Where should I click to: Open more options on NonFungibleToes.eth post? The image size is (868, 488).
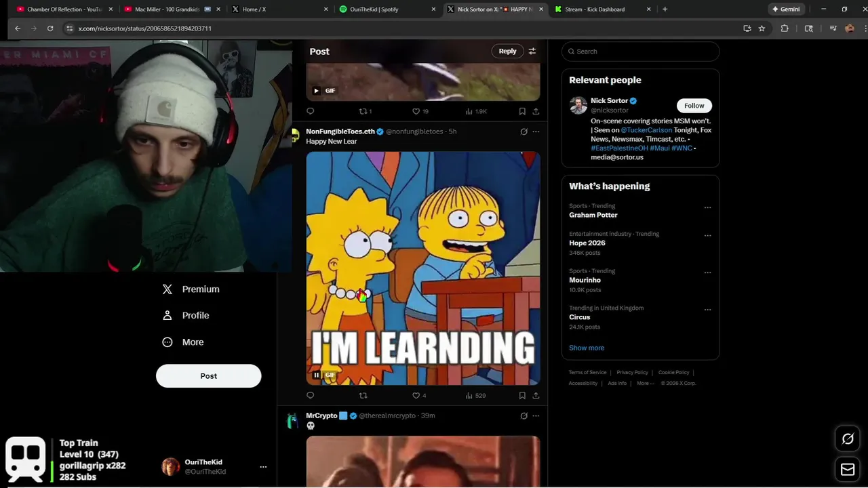[536, 131]
